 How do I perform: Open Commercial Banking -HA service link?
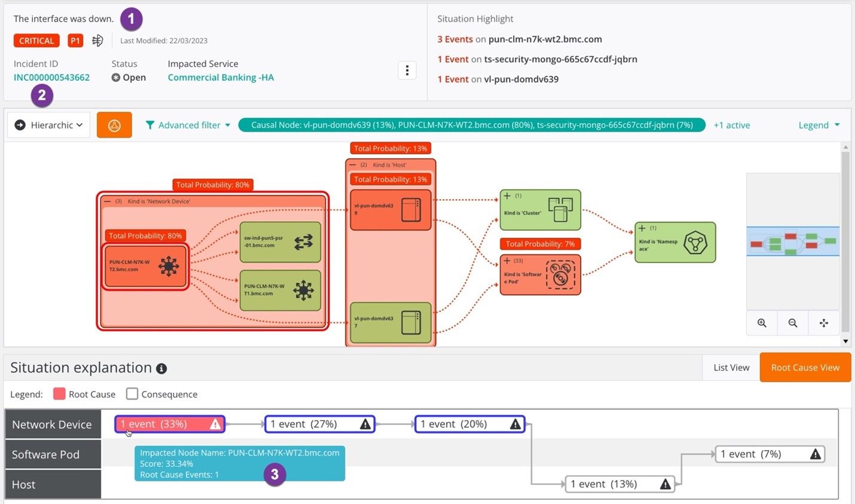pos(221,77)
